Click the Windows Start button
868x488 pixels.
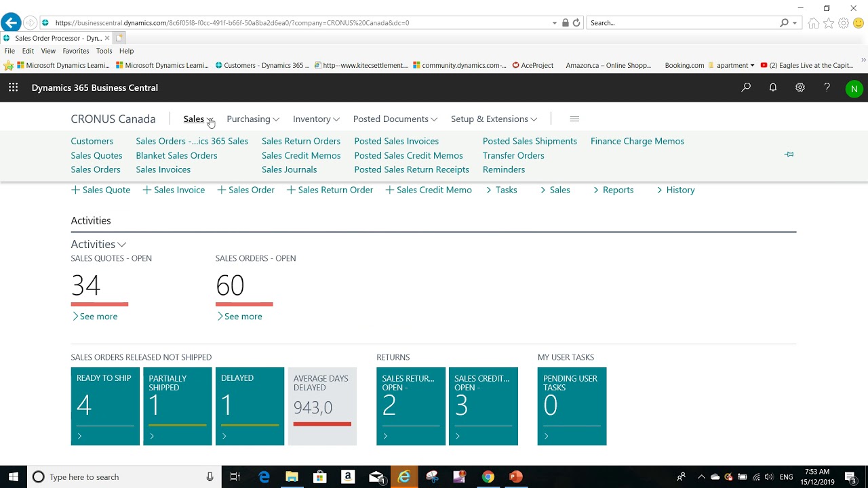coord(14,476)
